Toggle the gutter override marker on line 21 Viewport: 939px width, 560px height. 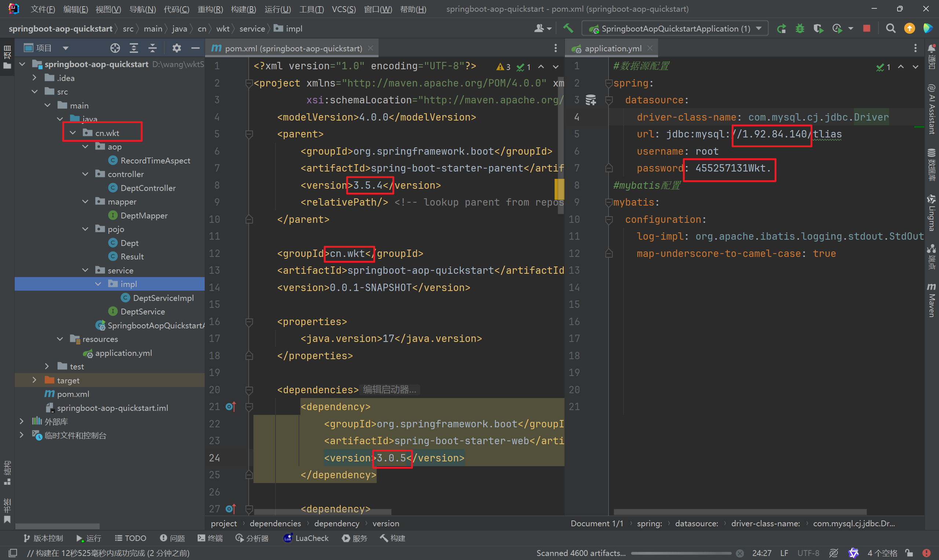tap(230, 407)
